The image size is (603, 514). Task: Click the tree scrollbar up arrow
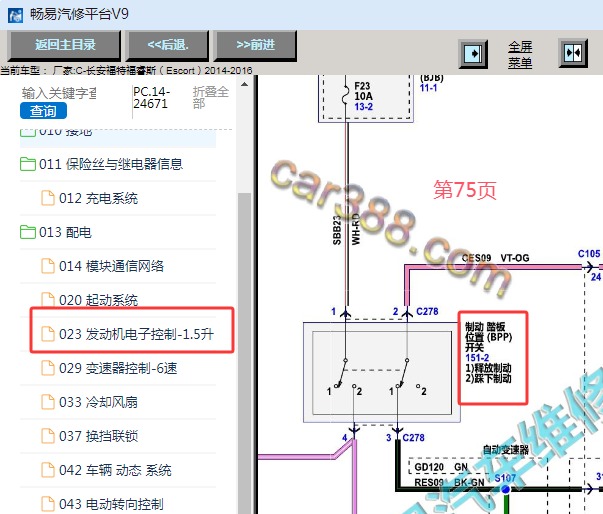(x=244, y=84)
